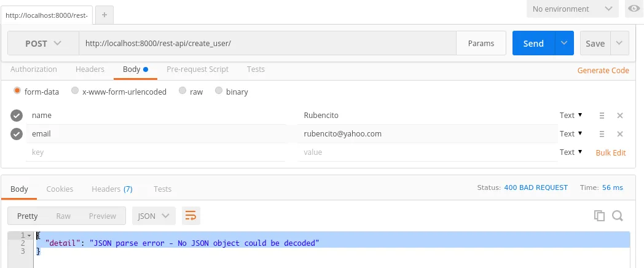Send the POST request
644x268 pixels.
tap(533, 43)
